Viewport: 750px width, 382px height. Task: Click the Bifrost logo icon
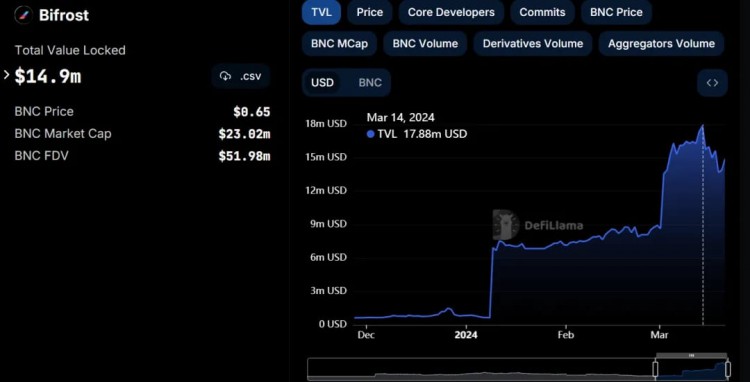click(23, 15)
